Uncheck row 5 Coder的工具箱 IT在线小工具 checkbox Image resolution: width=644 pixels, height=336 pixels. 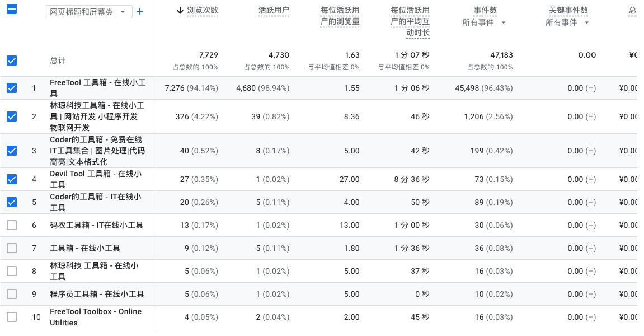point(12,202)
